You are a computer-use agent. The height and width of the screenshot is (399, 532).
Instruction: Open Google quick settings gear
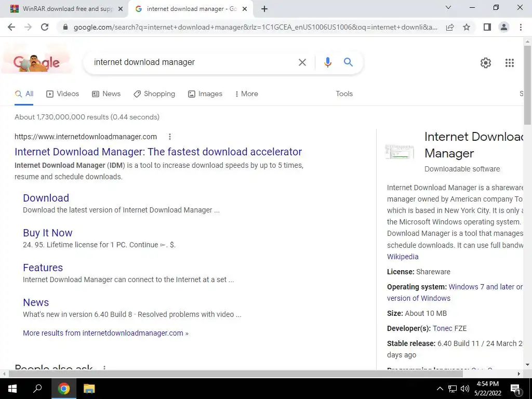(x=486, y=63)
